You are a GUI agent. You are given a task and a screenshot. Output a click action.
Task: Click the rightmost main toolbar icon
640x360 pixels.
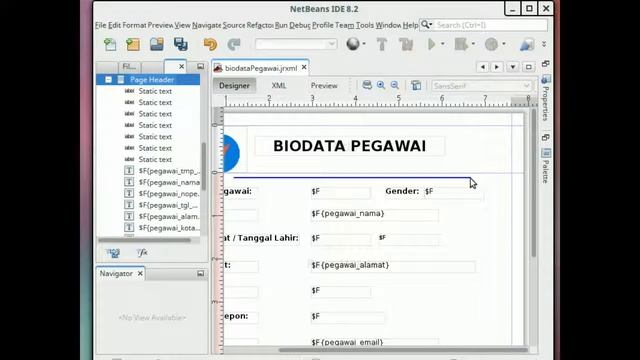pyautogui.click(x=527, y=44)
